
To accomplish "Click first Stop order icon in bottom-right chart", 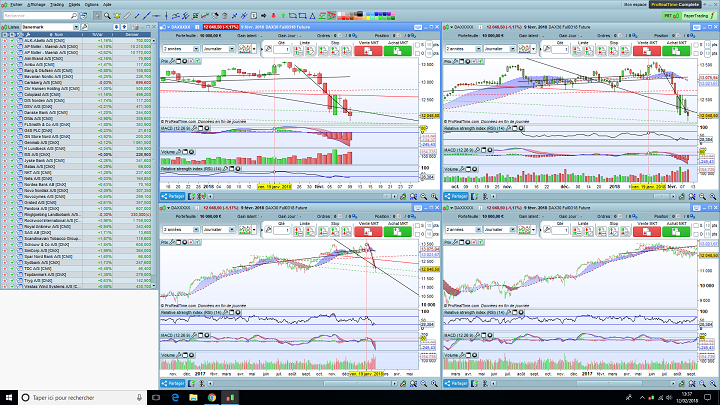I will 602,231.
